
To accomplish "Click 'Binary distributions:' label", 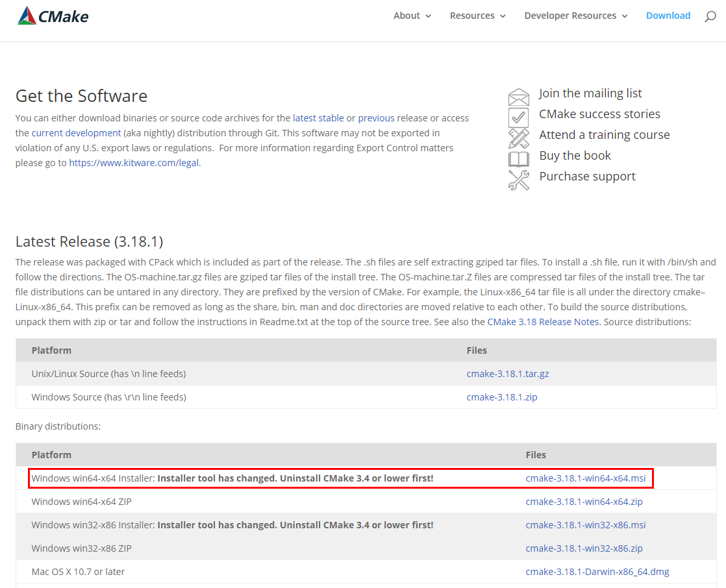I will (58, 426).
